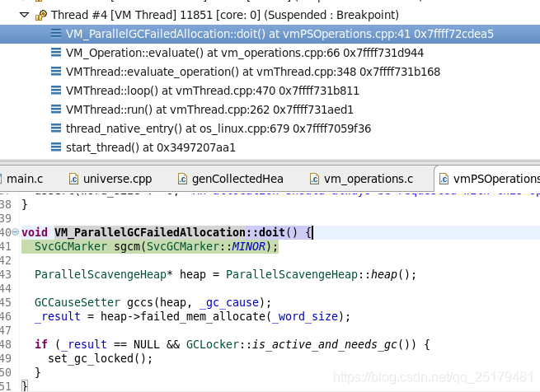Click the Thread #4 suspended thread icon
The height and width of the screenshot is (392, 540).
[x=41, y=15]
